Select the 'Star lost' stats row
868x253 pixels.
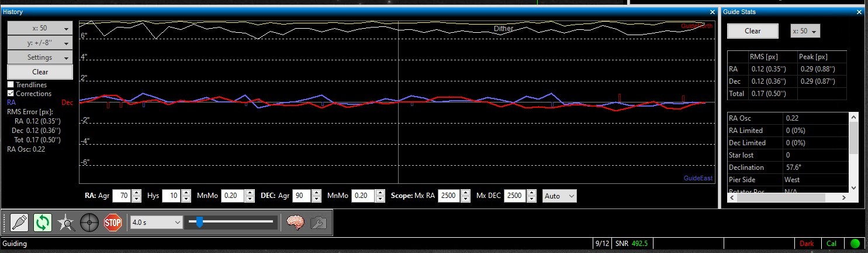coord(787,155)
